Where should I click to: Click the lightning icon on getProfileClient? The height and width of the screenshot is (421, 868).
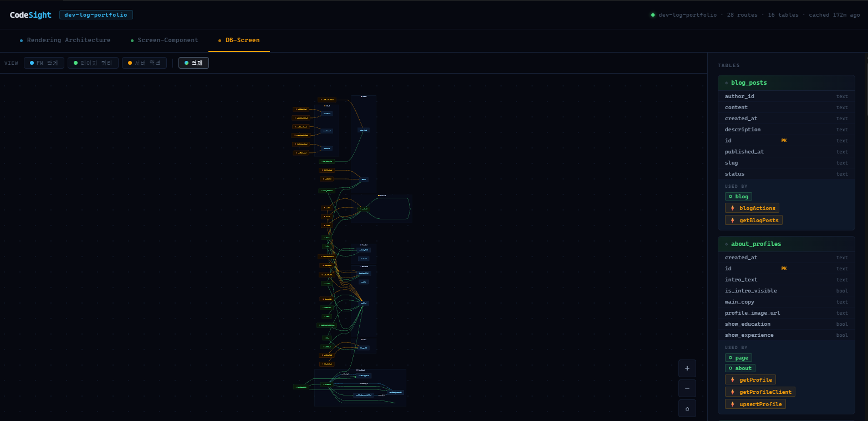click(x=733, y=392)
